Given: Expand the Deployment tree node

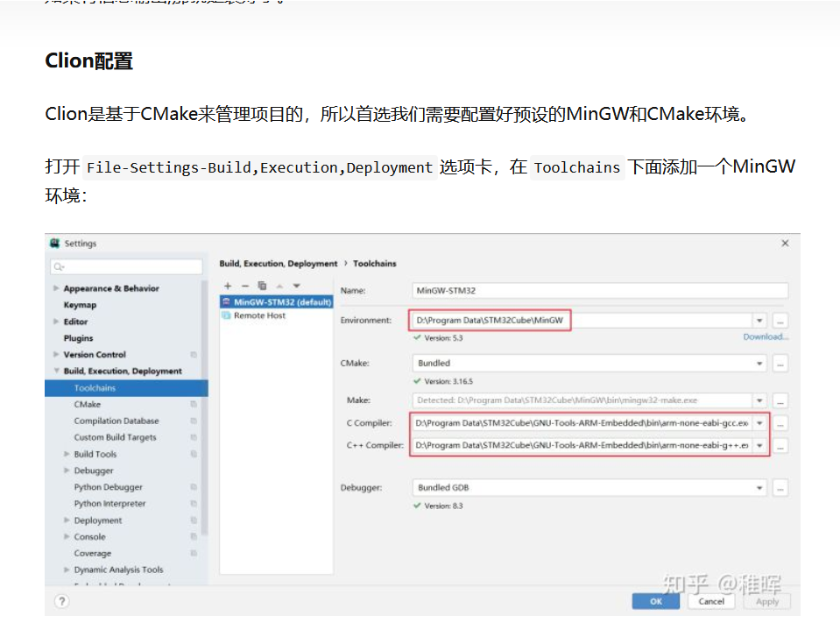Looking at the screenshot, I should [x=67, y=520].
